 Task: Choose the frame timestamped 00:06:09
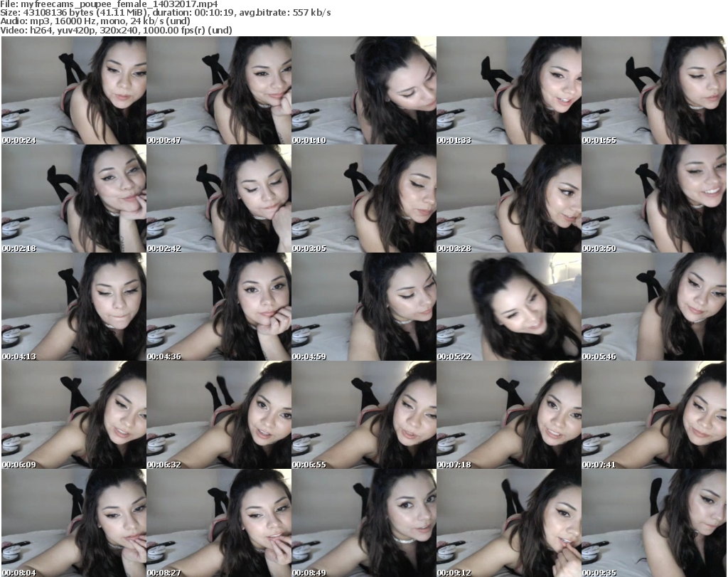coord(74,414)
